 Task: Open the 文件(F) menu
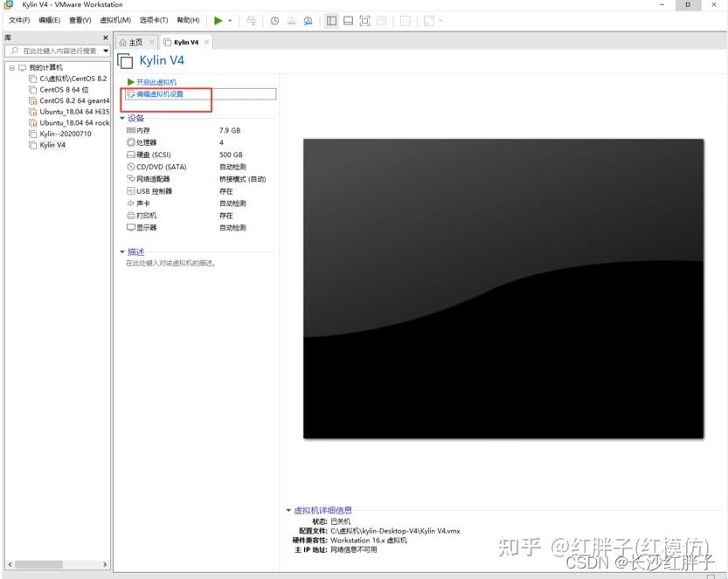tap(19, 20)
